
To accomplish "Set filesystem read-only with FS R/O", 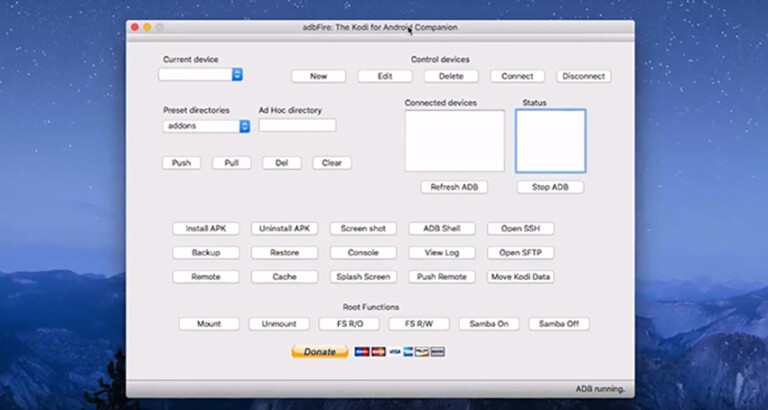I will click(x=349, y=324).
